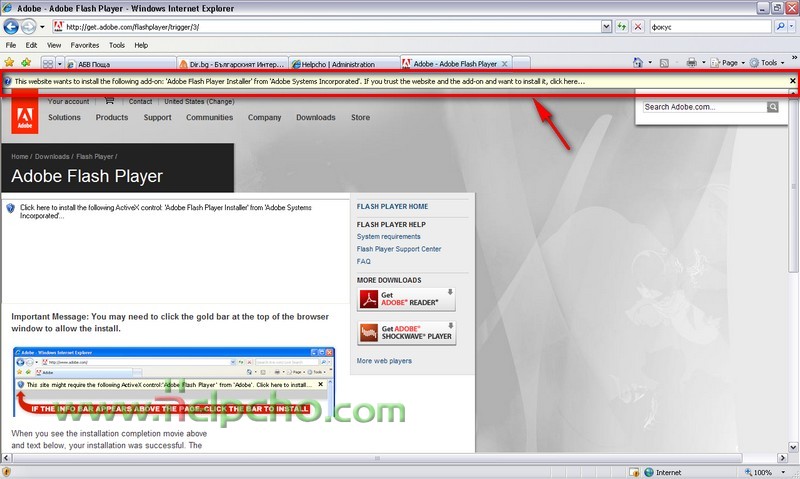The width and height of the screenshot is (800, 479).
Task: Open the Tools menu in menu bar
Action: pos(117,45)
